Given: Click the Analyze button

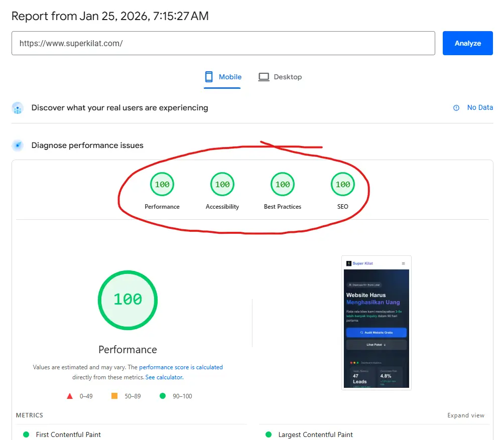Looking at the screenshot, I should 467,43.
